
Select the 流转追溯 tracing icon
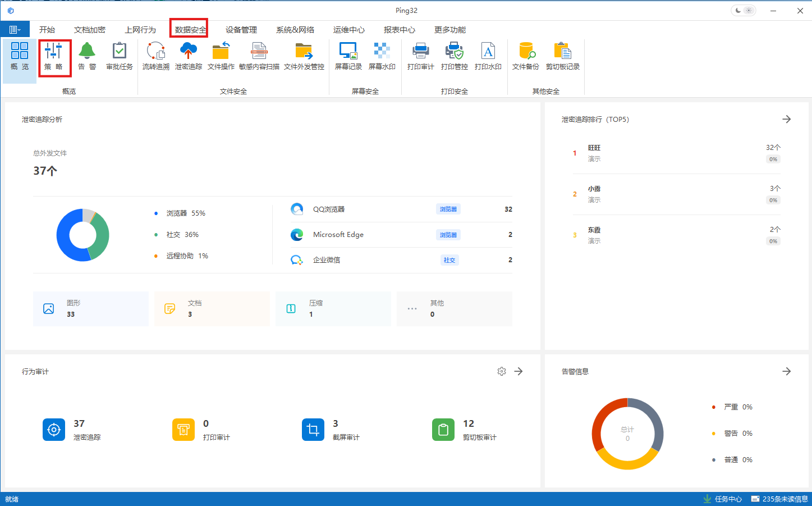pos(155,56)
